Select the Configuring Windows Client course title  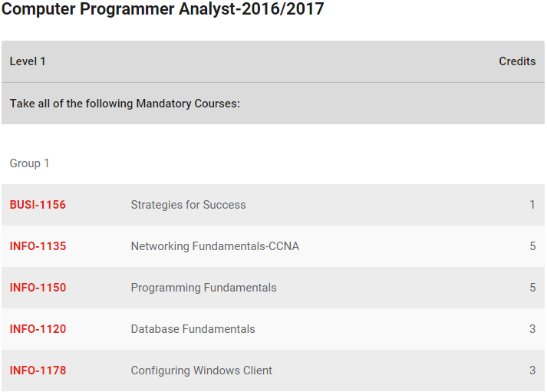pos(201,371)
